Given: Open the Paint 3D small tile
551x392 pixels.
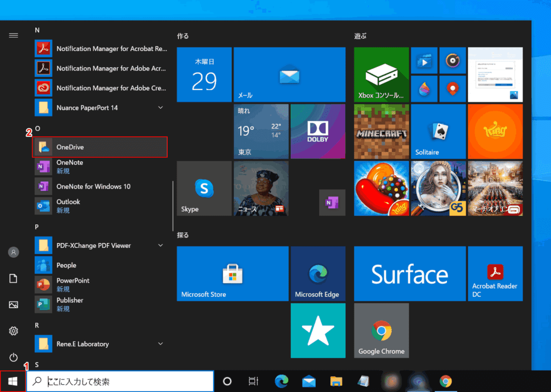Looking at the screenshot, I should coord(424,89).
